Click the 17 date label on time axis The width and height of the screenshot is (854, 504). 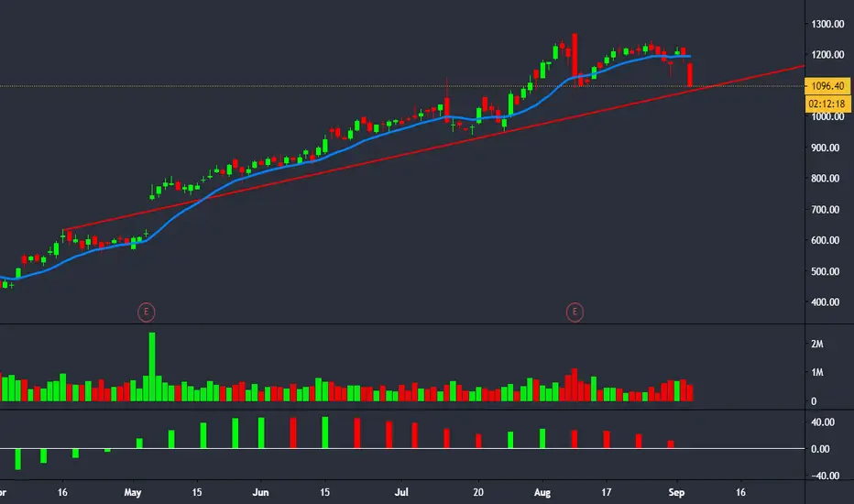tap(607, 493)
